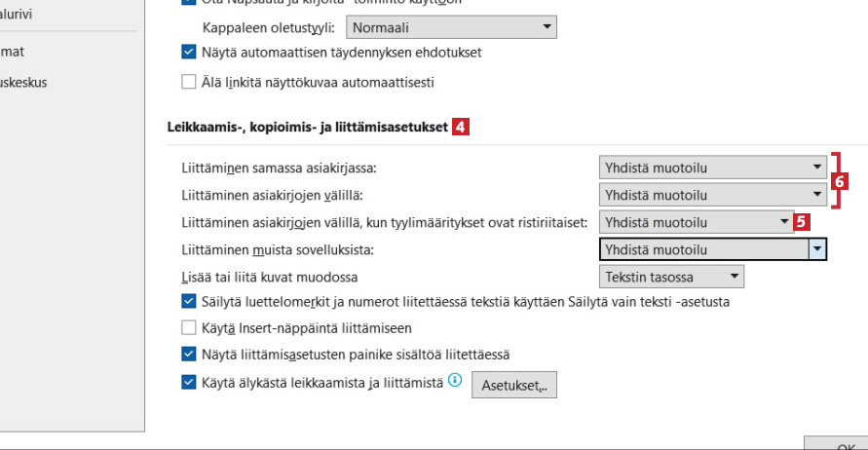Click the red callout marker 5

(x=802, y=221)
